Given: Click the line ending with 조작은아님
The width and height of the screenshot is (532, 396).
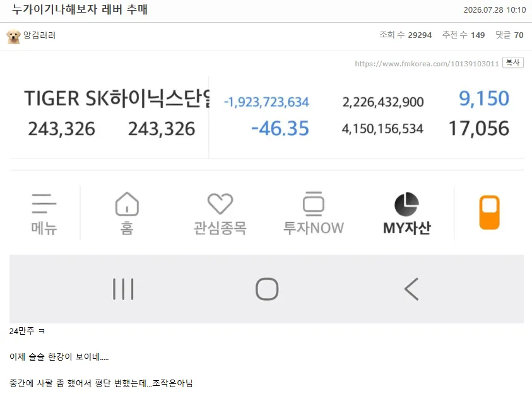Looking at the screenshot, I should (101, 383).
